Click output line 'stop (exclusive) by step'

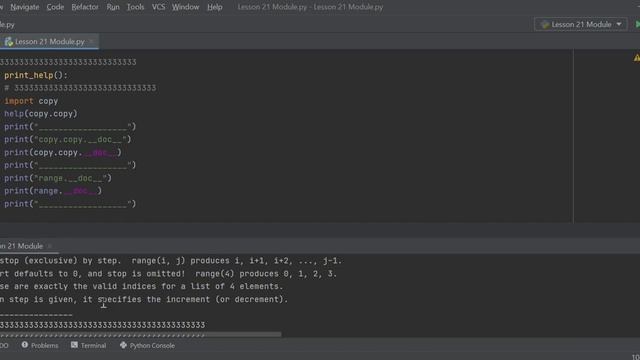click(171, 261)
